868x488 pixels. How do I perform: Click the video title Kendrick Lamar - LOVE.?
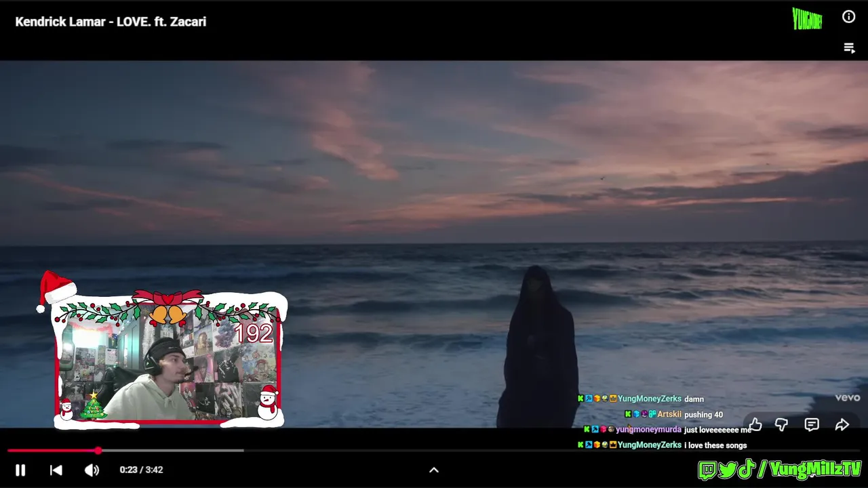click(111, 22)
